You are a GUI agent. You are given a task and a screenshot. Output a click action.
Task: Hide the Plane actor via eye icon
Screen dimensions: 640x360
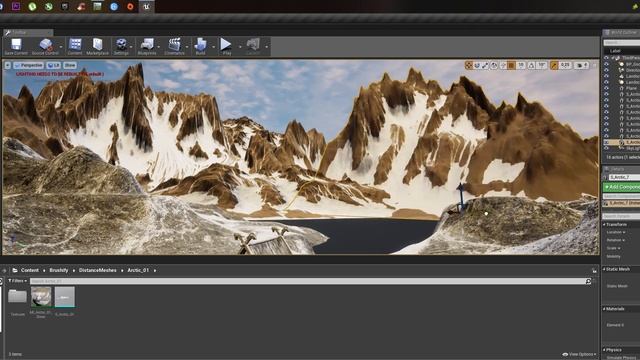click(606, 88)
